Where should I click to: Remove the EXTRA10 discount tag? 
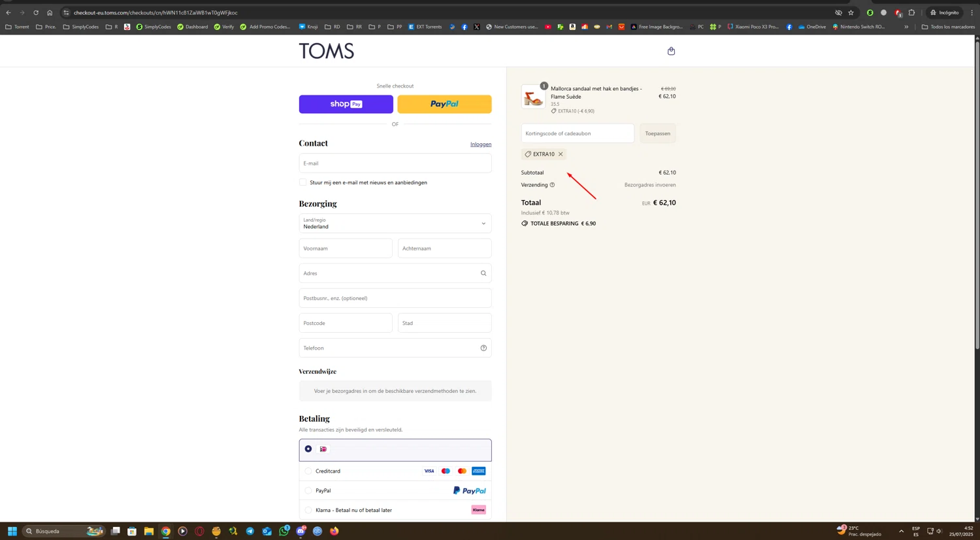561,154
